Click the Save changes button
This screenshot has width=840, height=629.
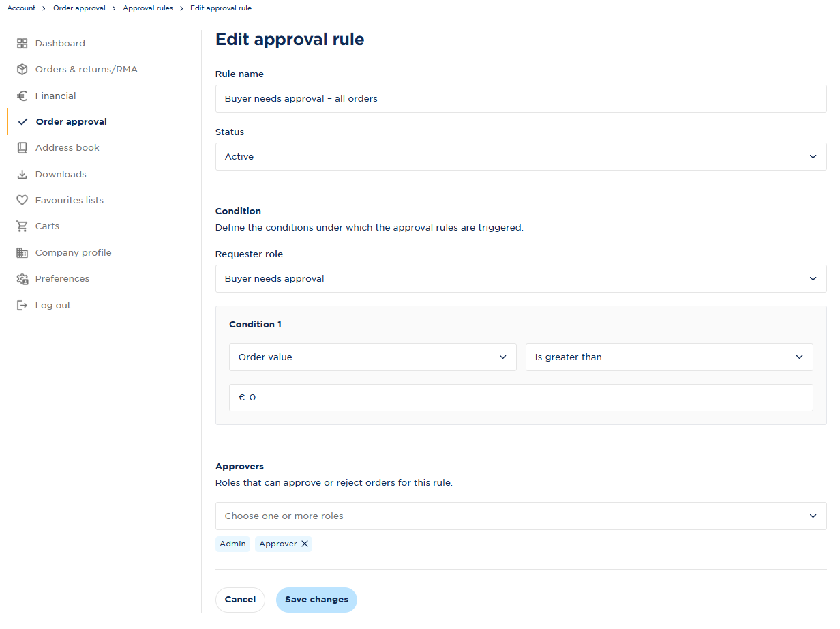pos(316,600)
